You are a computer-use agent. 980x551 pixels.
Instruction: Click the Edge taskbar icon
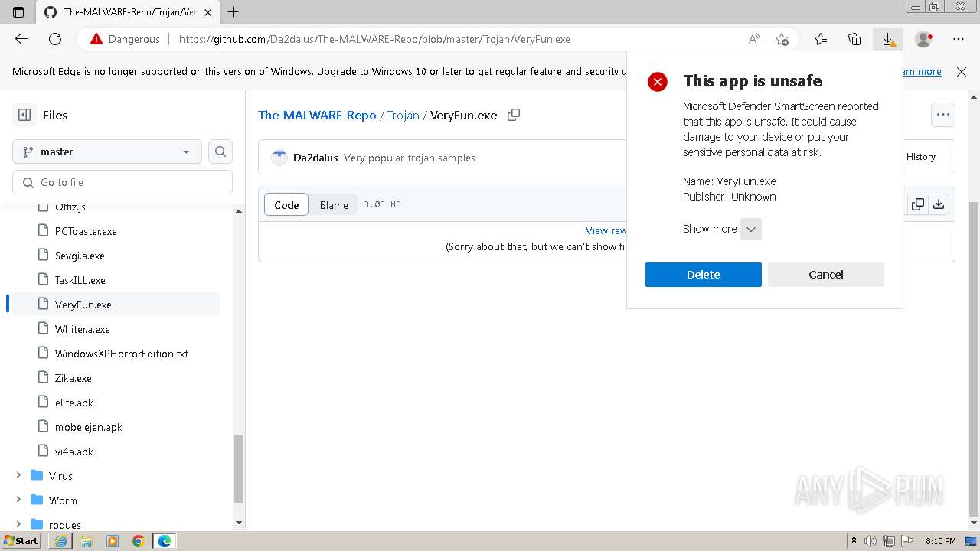[x=165, y=541]
